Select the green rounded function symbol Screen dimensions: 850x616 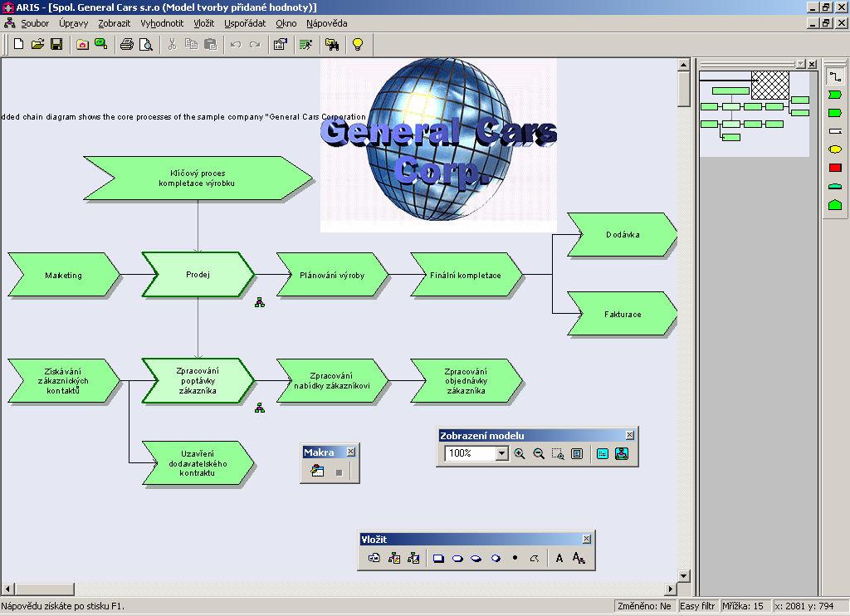click(x=835, y=113)
